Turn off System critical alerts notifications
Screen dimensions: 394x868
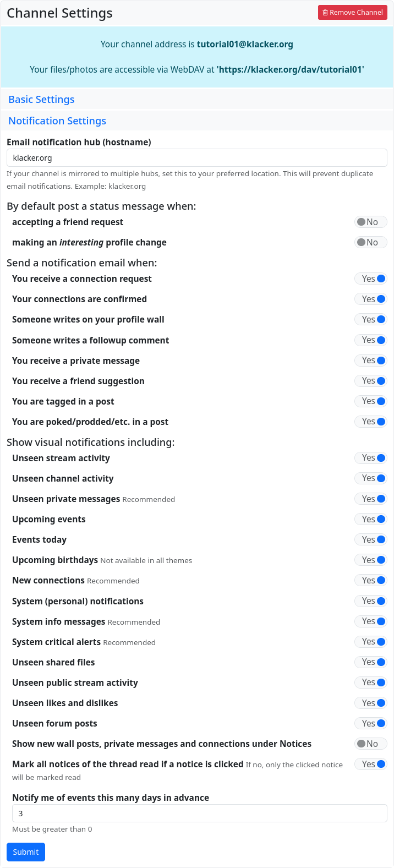(x=370, y=642)
